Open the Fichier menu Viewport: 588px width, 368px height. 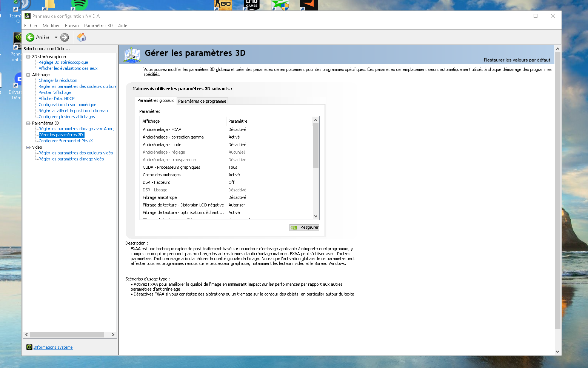click(x=31, y=26)
